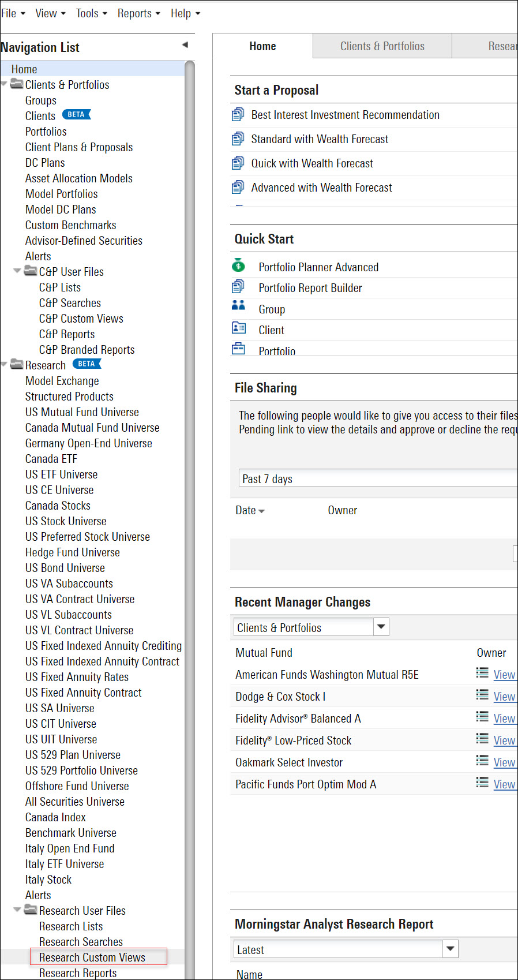
Task: Open US ETF Universe
Action: coord(62,474)
